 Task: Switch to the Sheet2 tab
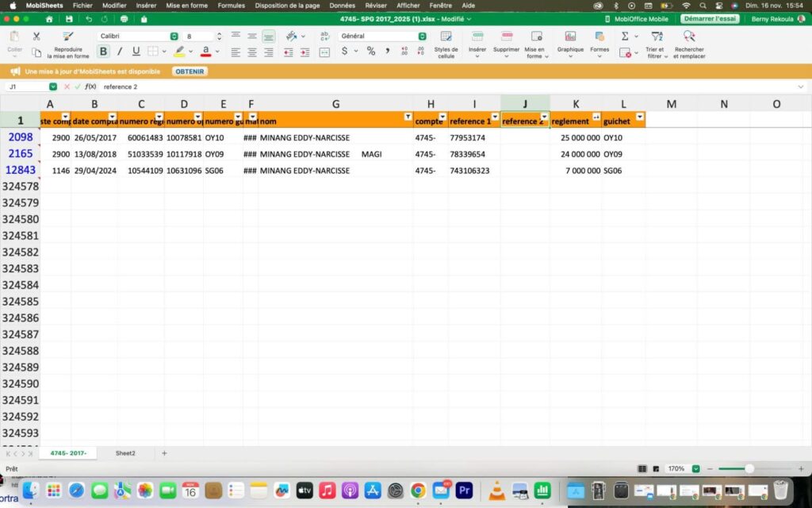tap(125, 453)
